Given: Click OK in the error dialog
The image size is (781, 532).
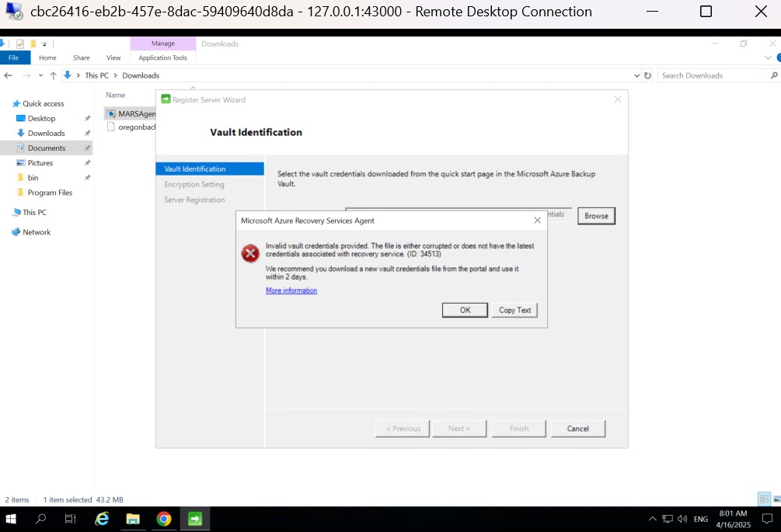Looking at the screenshot, I should tap(465, 310).
